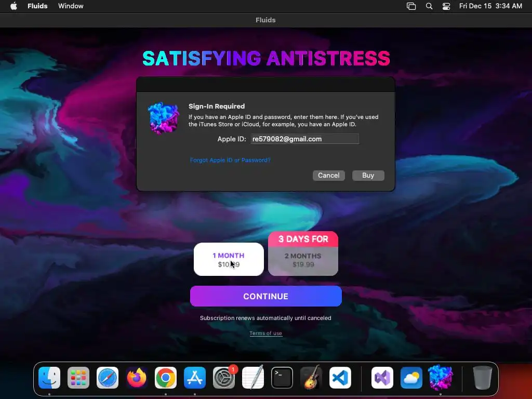Click the Fluids icon in sign-in dialog

164,118
